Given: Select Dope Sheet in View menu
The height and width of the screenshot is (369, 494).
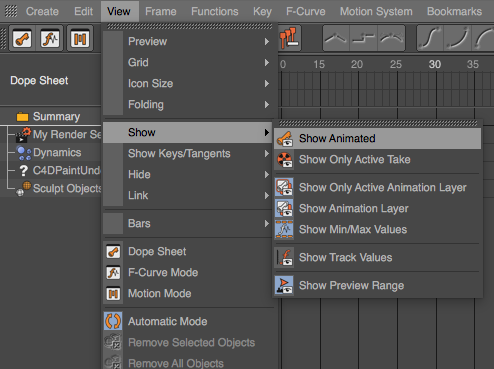Looking at the screenshot, I should pyautogui.click(x=188, y=251).
